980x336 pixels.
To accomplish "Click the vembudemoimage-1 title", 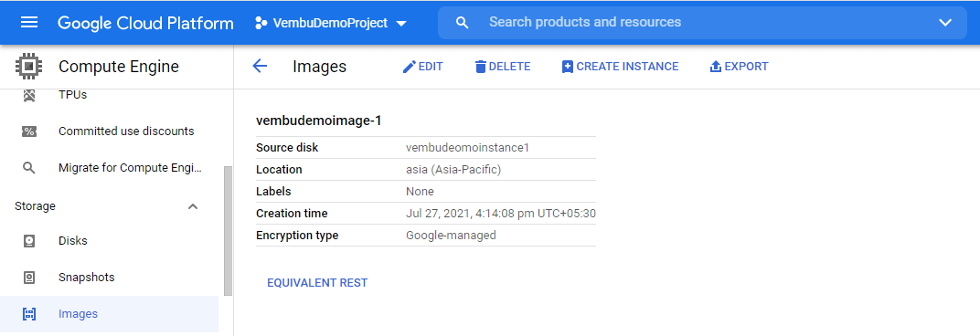I will [x=319, y=121].
